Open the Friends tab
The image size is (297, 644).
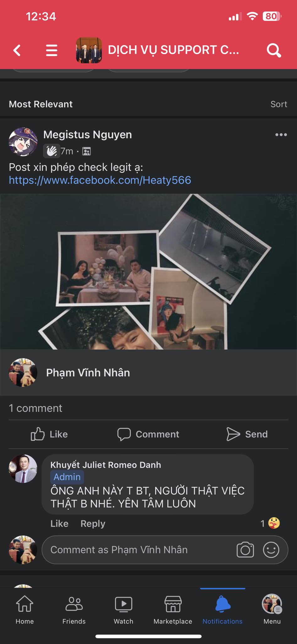(x=74, y=609)
